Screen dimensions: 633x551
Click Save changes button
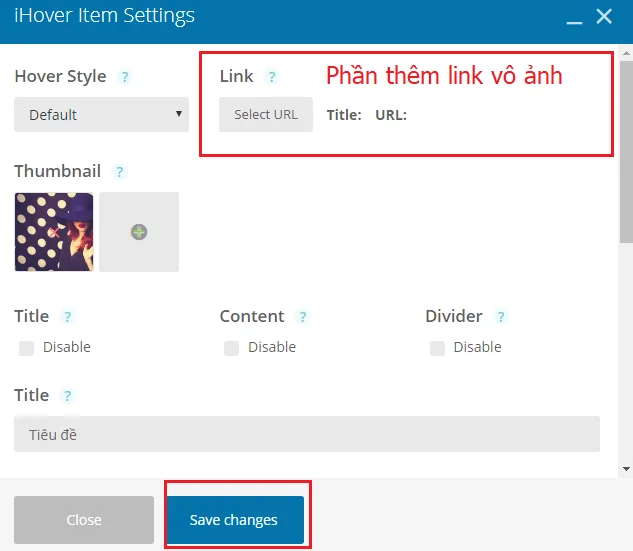235,520
